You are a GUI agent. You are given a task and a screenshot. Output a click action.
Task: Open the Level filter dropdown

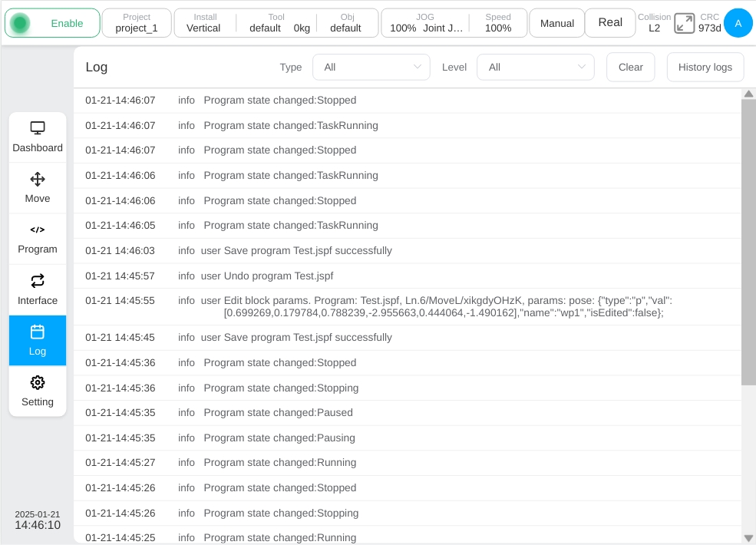[535, 67]
